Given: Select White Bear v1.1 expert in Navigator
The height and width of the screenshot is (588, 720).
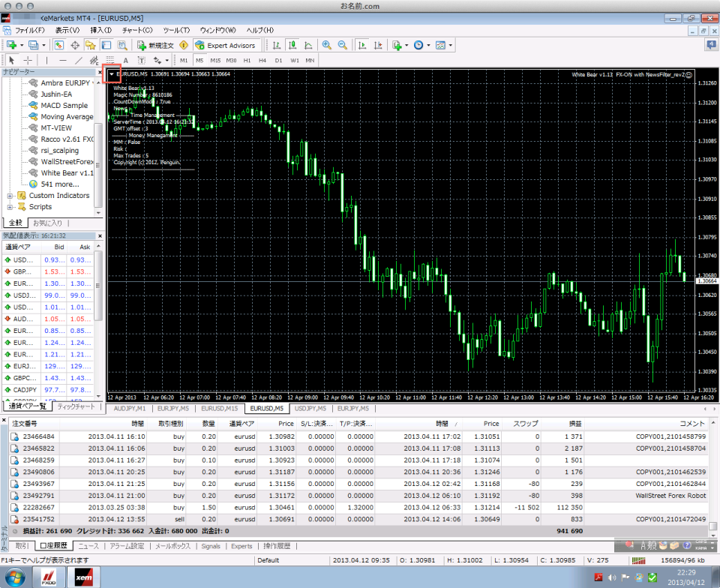Looking at the screenshot, I should [67, 173].
